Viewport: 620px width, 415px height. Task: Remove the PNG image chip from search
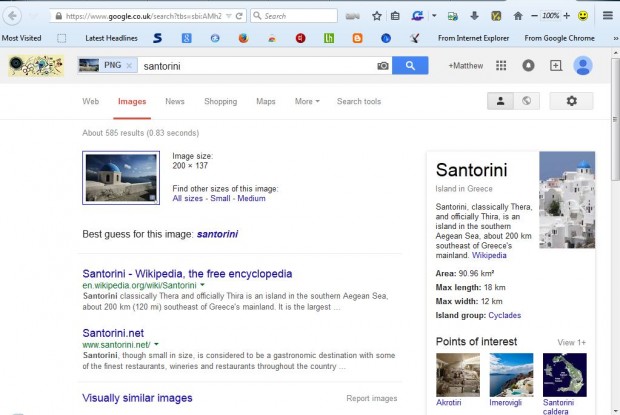129,66
